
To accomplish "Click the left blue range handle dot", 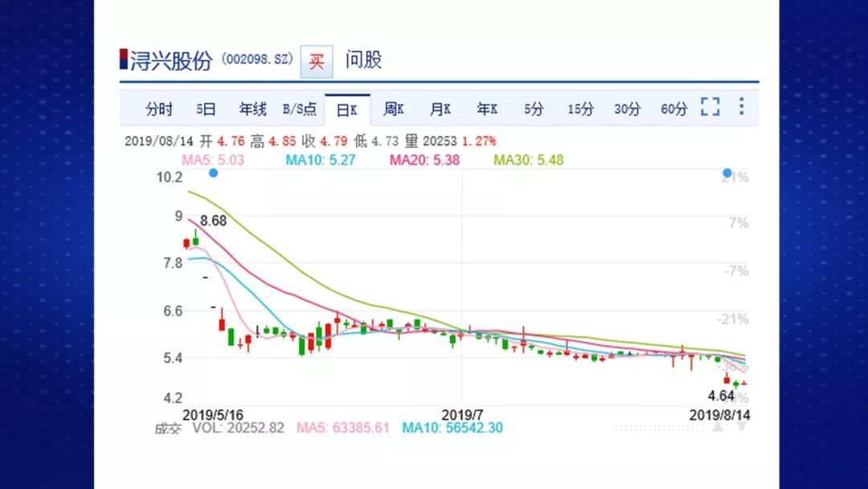I will (x=213, y=174).
